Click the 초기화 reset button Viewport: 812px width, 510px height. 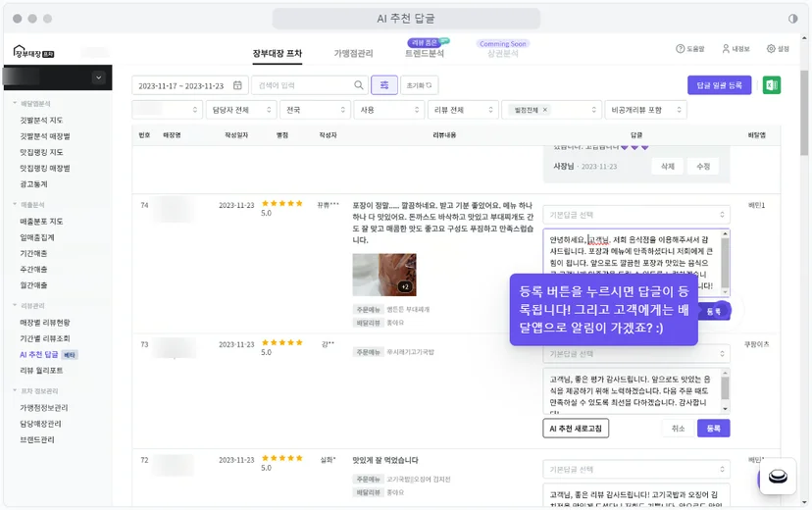coord(419,85)
